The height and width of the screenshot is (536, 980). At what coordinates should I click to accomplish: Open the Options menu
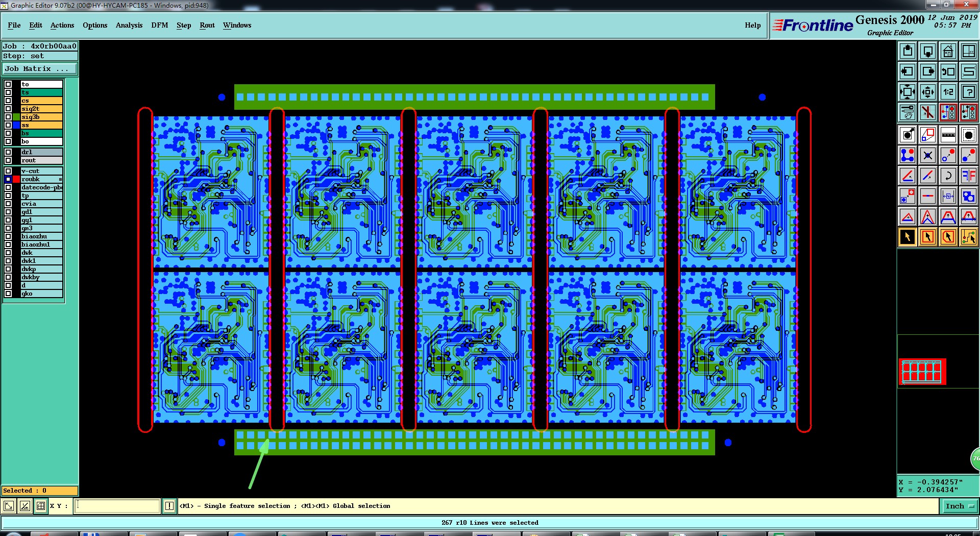point(95,25)
